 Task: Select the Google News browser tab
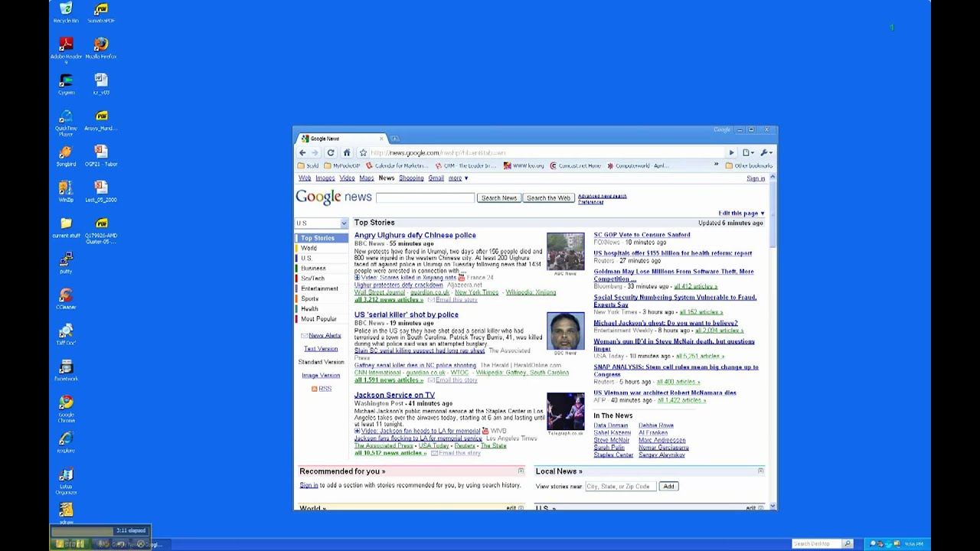(342, 139)
